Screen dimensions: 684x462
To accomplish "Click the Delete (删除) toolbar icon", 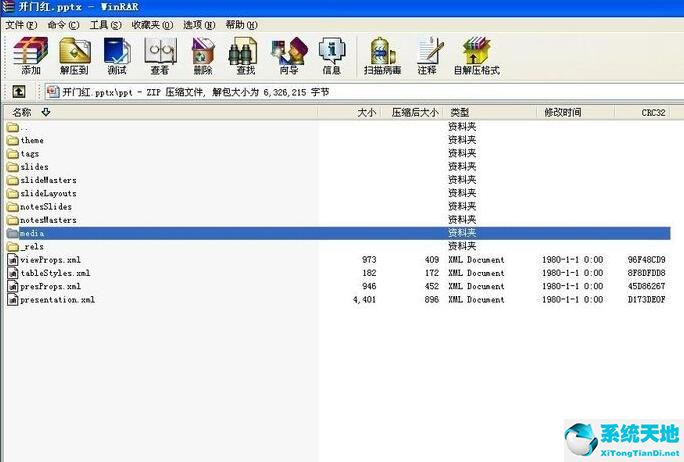I will 203,56.
